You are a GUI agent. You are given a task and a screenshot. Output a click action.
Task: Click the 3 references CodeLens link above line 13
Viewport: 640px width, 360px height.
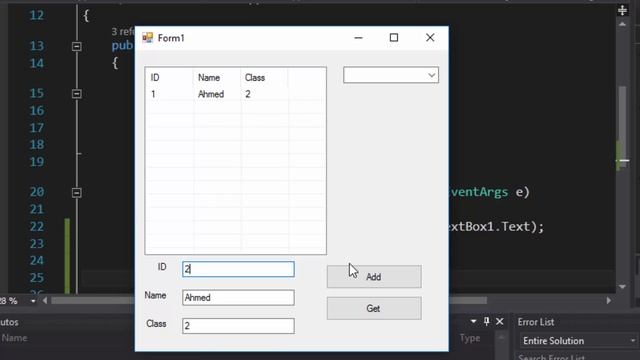(123, 31)
